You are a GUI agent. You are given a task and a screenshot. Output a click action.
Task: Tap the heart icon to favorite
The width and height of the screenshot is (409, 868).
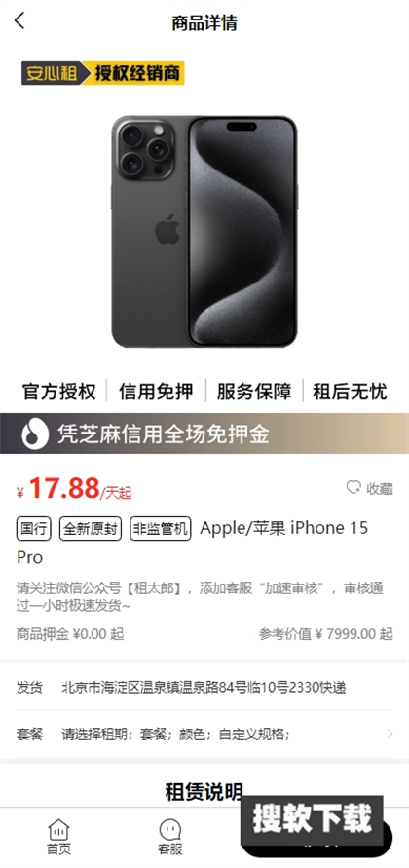(353, 488)
